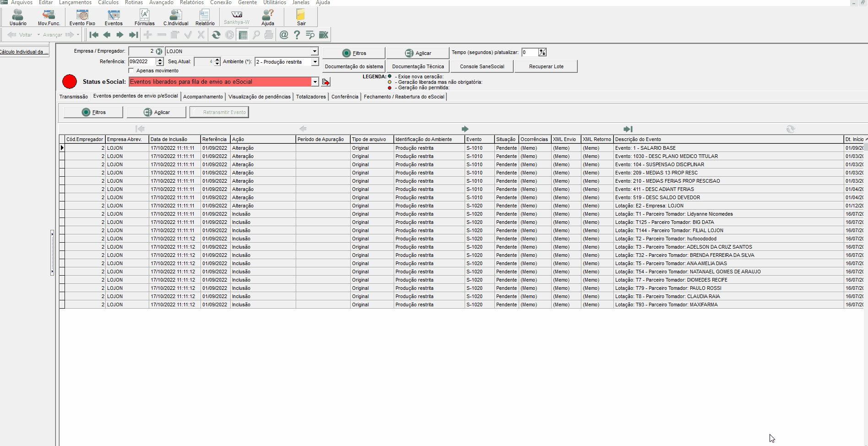This screenshot has height=446, width=868.
Task: Click the refresh icon in navigation toolbar
Action: (216, 35)
